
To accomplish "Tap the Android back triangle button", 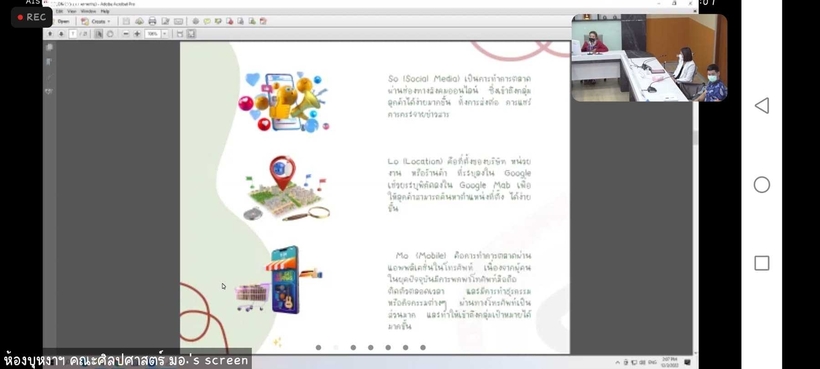I will (761, 106).
